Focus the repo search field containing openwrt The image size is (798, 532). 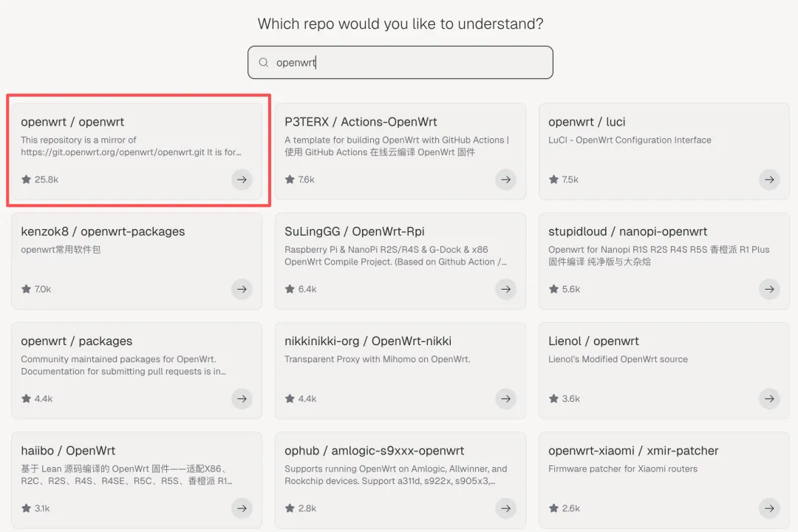pos(400,63)
